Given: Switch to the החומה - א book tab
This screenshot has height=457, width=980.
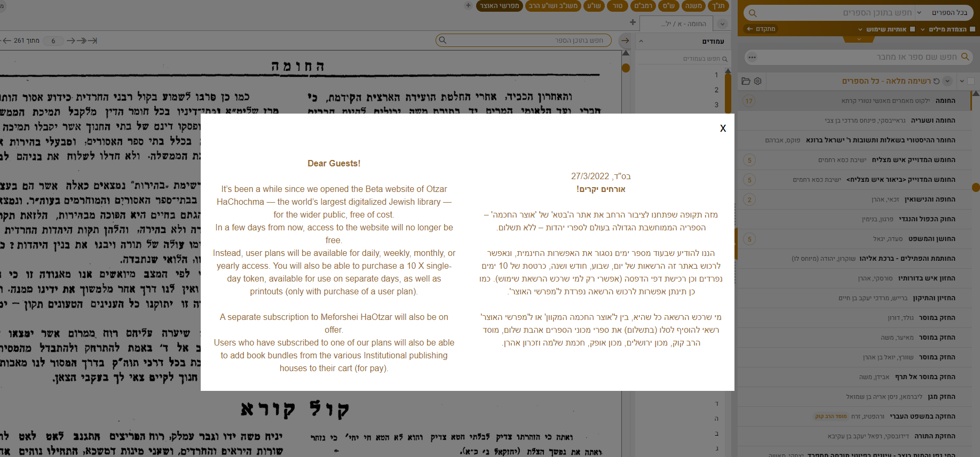Looking at the screenshot, I should [677, 23].
